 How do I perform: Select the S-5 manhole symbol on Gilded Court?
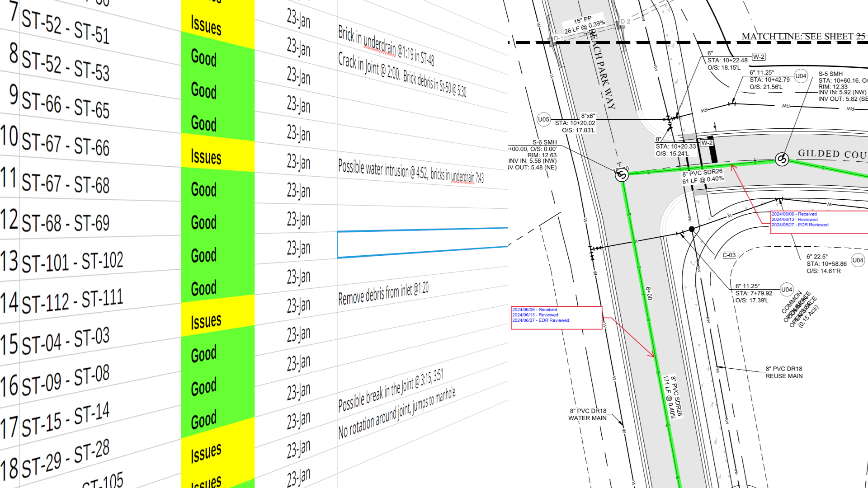(782, 159)
